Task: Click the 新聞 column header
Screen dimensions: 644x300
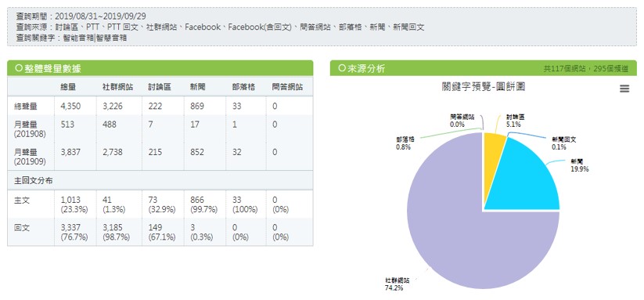Action: point(198,87)
